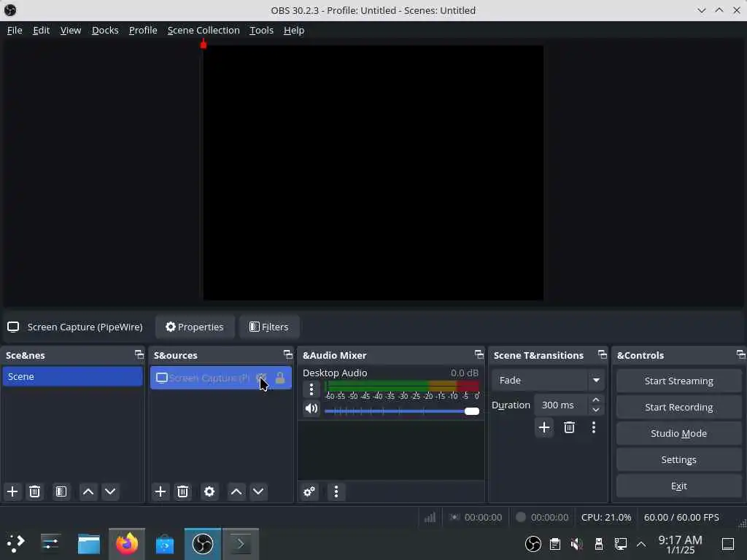
Task: Click show desktop icon in tray
Action: point(727,543)
